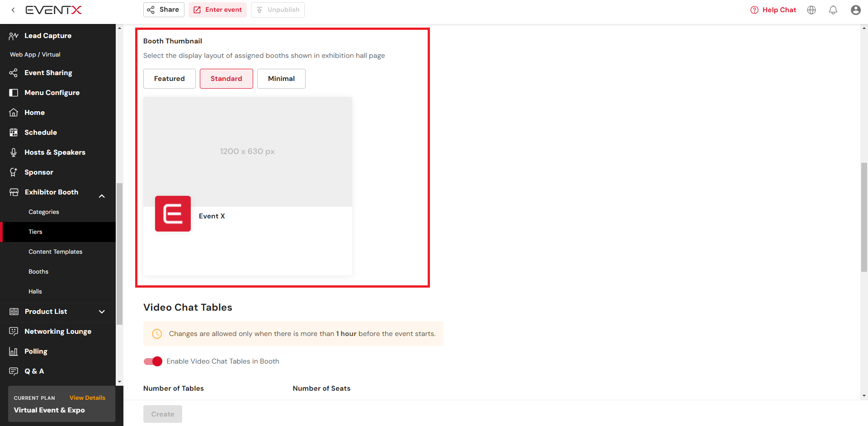Open the language globe selector
The height and width of the screenshot is (426, 868).
811,10
